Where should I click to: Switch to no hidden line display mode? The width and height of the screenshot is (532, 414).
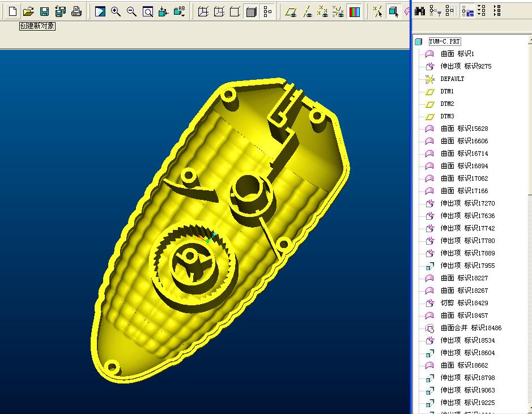[x=235, y=11]
